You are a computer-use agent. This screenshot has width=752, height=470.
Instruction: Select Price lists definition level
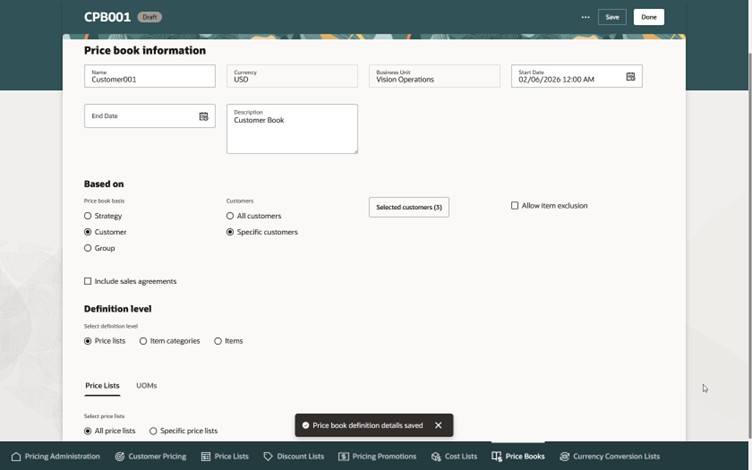[88, 341]
